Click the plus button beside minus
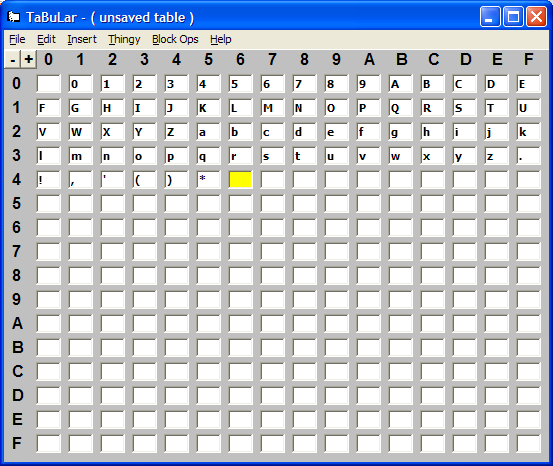This screenshot has height=466, width=553. pyautogui.click(x=29, y=60)
